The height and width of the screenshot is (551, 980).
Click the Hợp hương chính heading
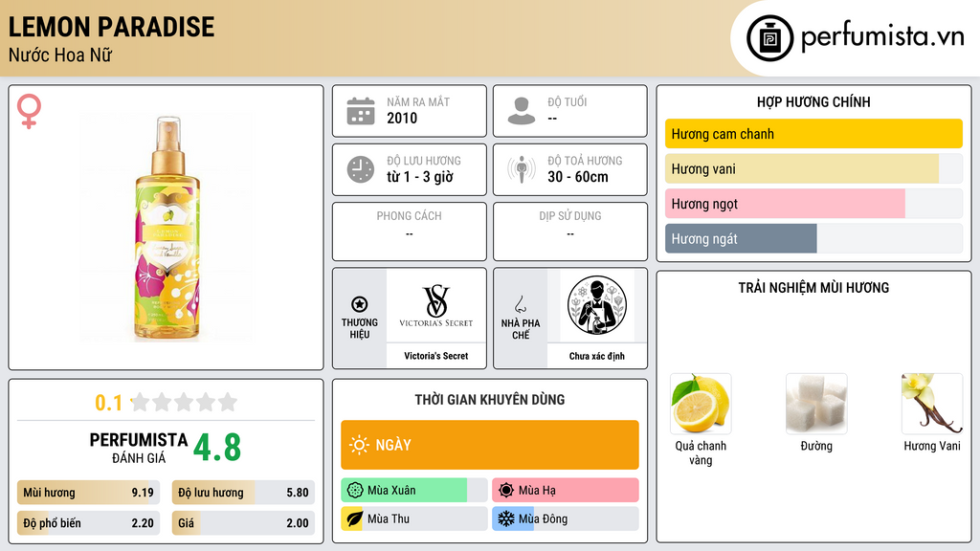(813, 101)
